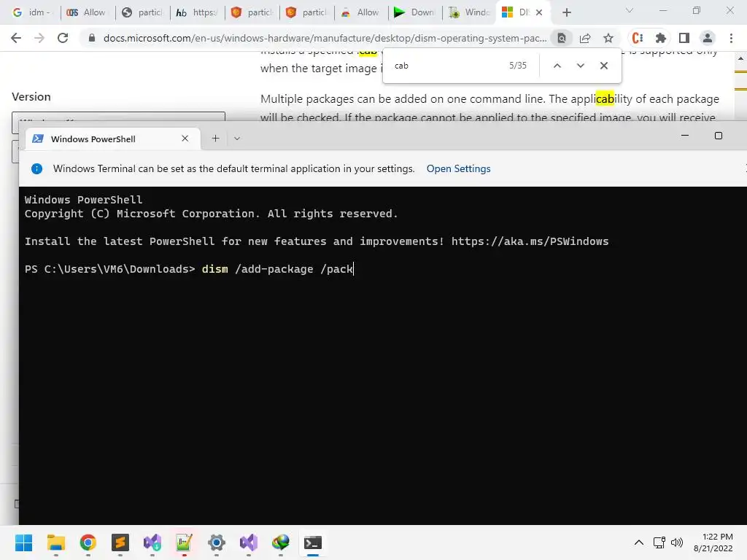Close the find bar
The image size is (747, 560).
603,66
